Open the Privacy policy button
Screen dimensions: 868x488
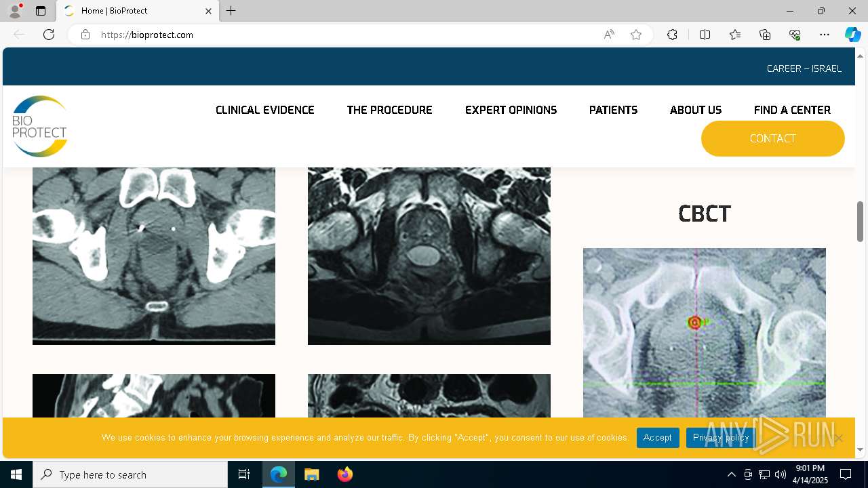(721, 438)
